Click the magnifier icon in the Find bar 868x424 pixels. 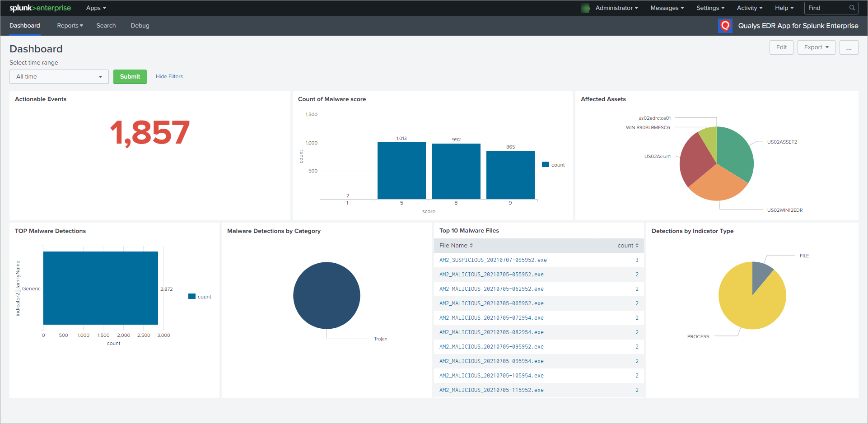click(852, 8)
